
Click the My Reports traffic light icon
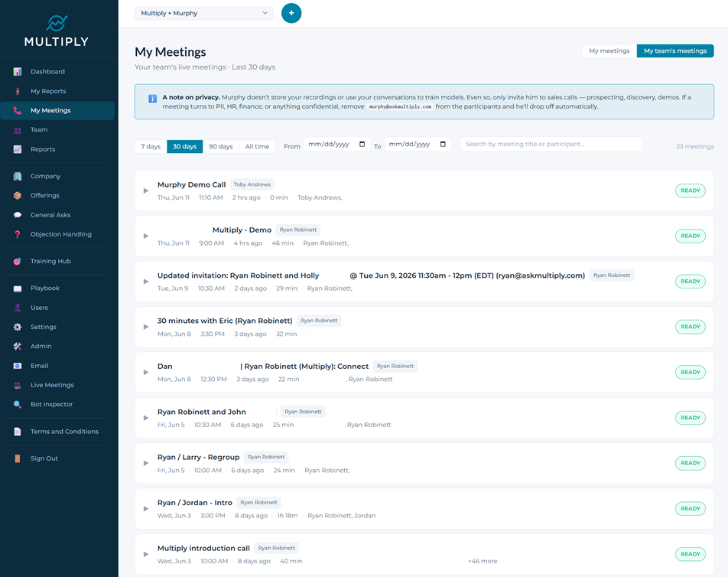point(17,91)
